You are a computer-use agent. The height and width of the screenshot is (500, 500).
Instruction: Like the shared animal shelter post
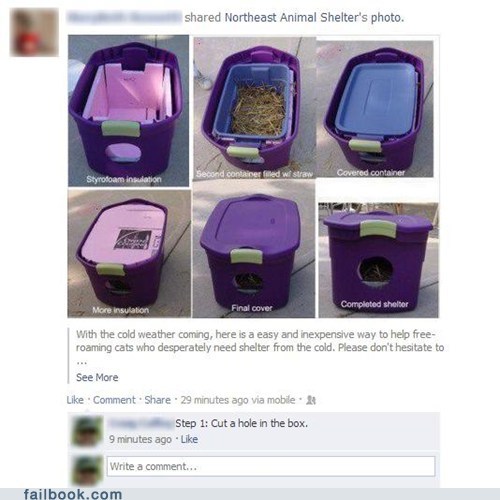point(75,400)
